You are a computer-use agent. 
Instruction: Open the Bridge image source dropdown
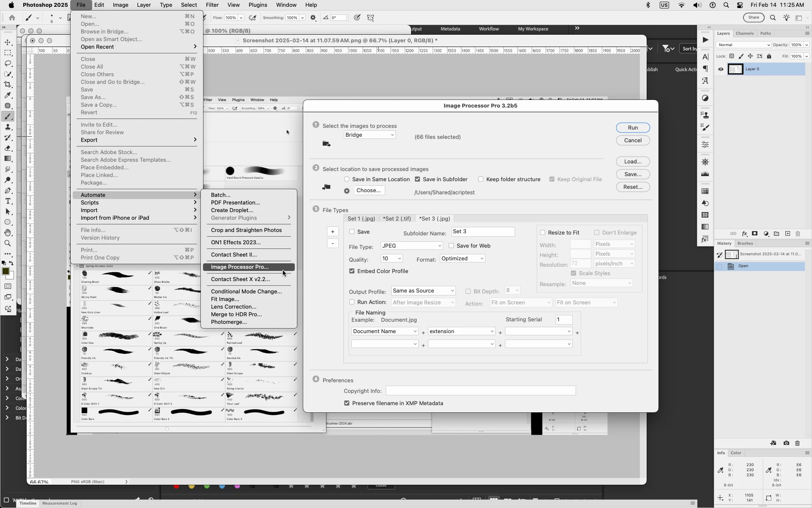pyautogui.click(x=370, y=135)
